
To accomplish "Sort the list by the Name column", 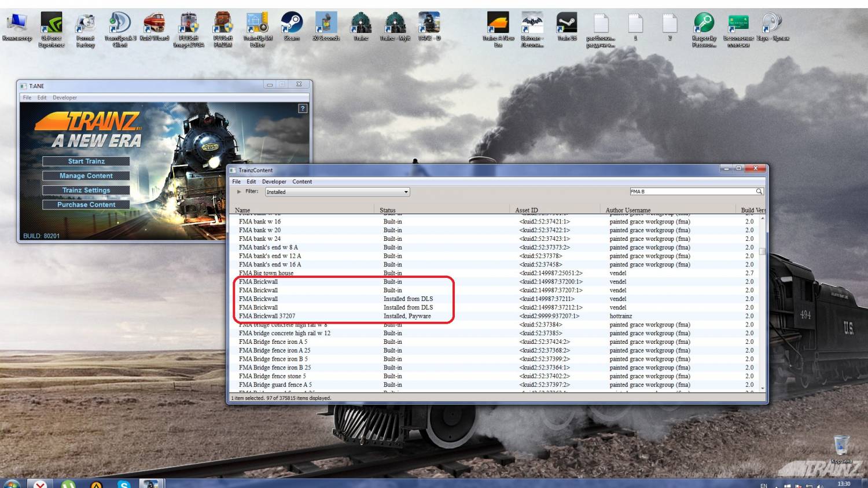I will point(302,210).
